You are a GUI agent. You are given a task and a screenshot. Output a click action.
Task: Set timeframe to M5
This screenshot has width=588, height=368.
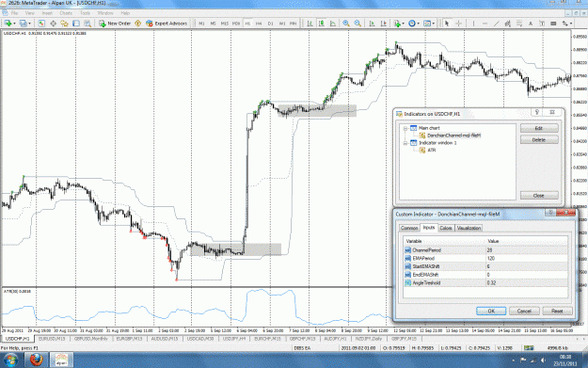[213, 24]
